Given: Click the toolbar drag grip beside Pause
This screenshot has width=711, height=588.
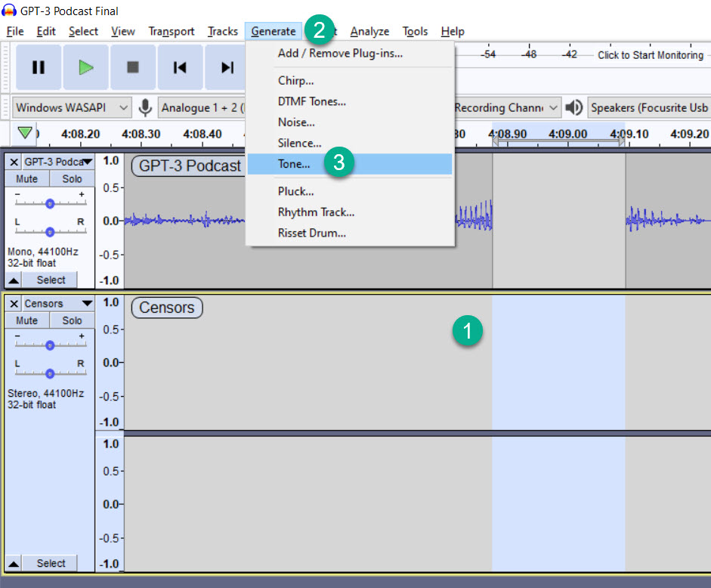Looking at the screenshot, I should (x=5, y=67).
